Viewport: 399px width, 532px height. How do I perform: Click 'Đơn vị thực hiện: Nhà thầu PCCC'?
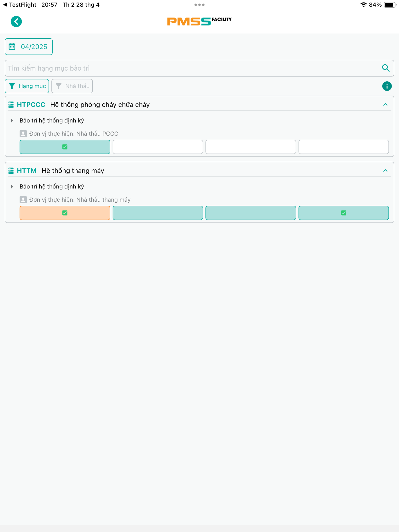74,134
